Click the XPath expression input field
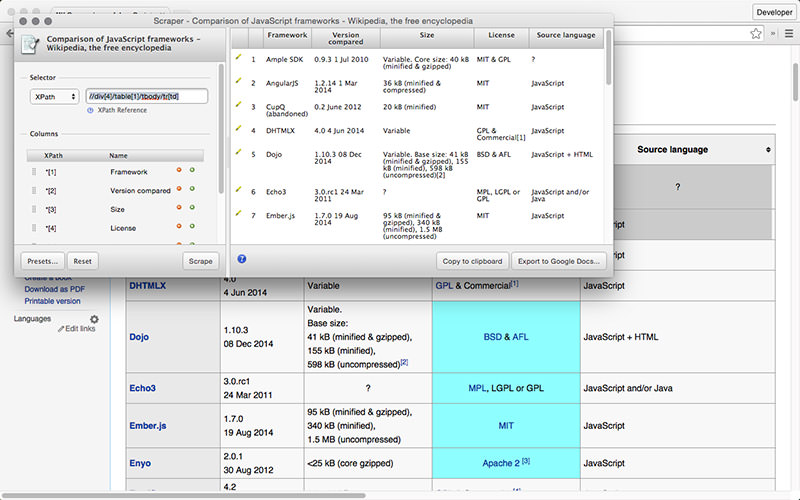 [x=147, y=97]
